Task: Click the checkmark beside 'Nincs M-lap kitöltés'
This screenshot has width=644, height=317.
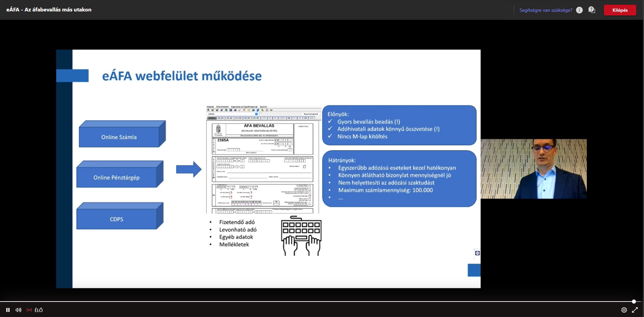Action: [330, 136]
